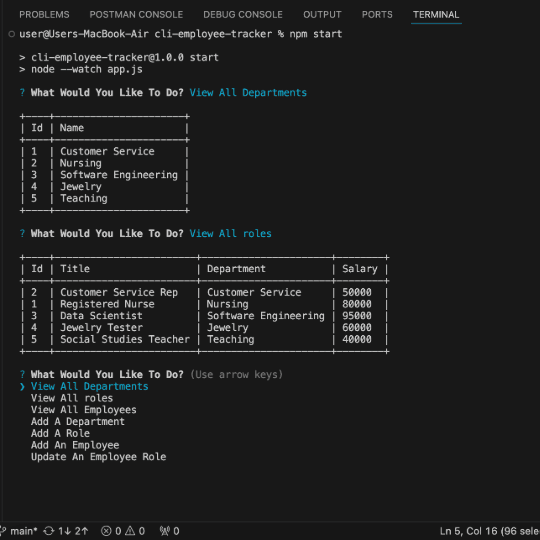This screenshot has width=540, height=540.
Task: Click the main* git branch indicator
Action: pyautogui.click(x=19, y=531)
